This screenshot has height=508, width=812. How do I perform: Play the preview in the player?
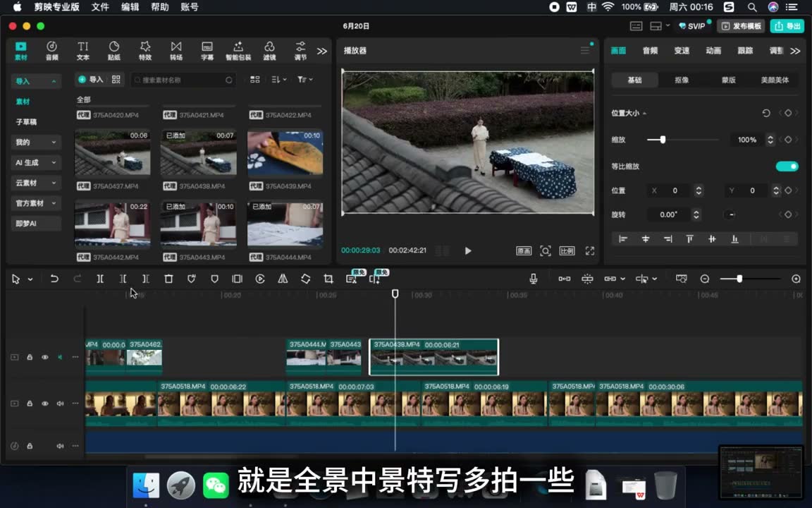pos(467,251)
